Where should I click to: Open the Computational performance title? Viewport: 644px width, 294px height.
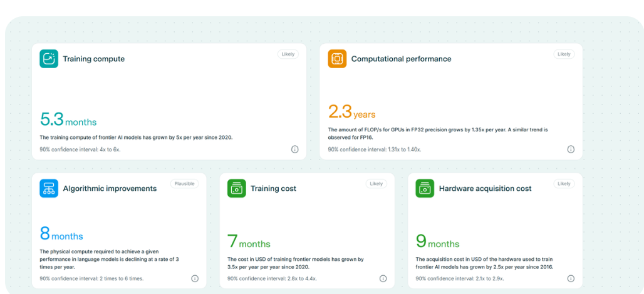401,59
